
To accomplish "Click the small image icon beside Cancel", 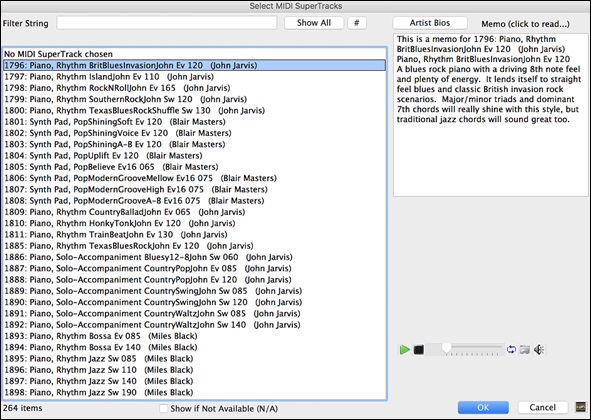I will pos(581,407).
